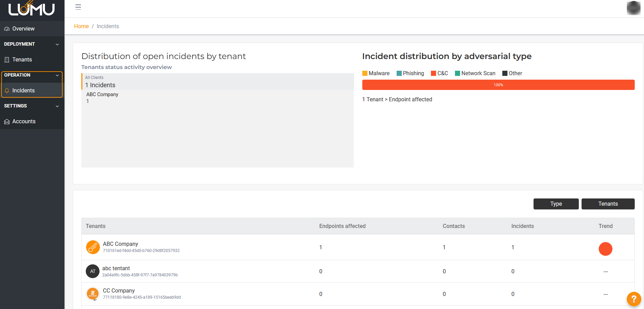644x309 pixels.
Task: Click the ABC Company tenant logo icon
Action: pyautogui.click(x=93, y=247)
